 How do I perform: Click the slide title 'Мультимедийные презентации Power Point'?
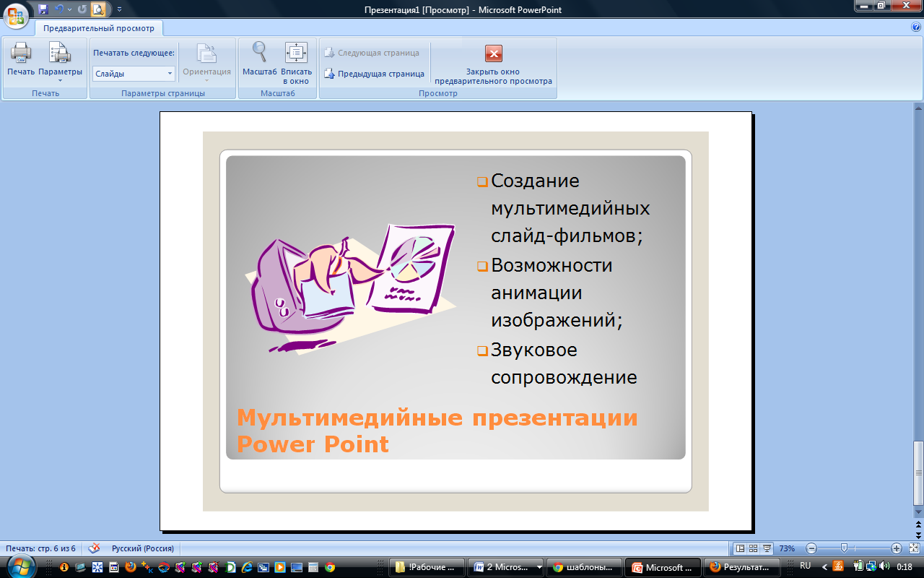(x=437, y=431)
